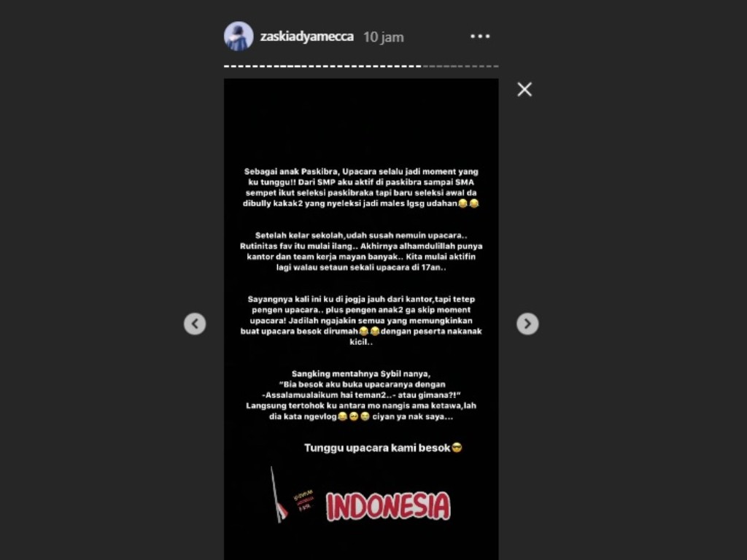Click the small tilted yellow-red text sticker
This screenshot has height=560, width=747.
click(304, 500)
